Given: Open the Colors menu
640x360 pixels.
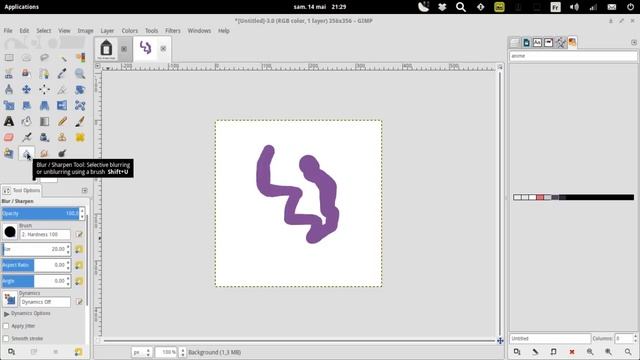Looking at the screenshot, I should click(129, 31).
